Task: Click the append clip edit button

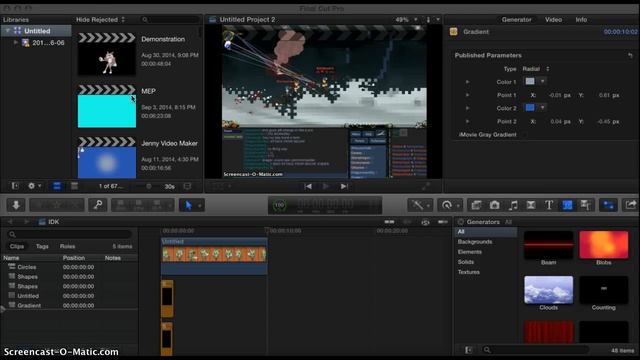Action: [x=157, y=205]
